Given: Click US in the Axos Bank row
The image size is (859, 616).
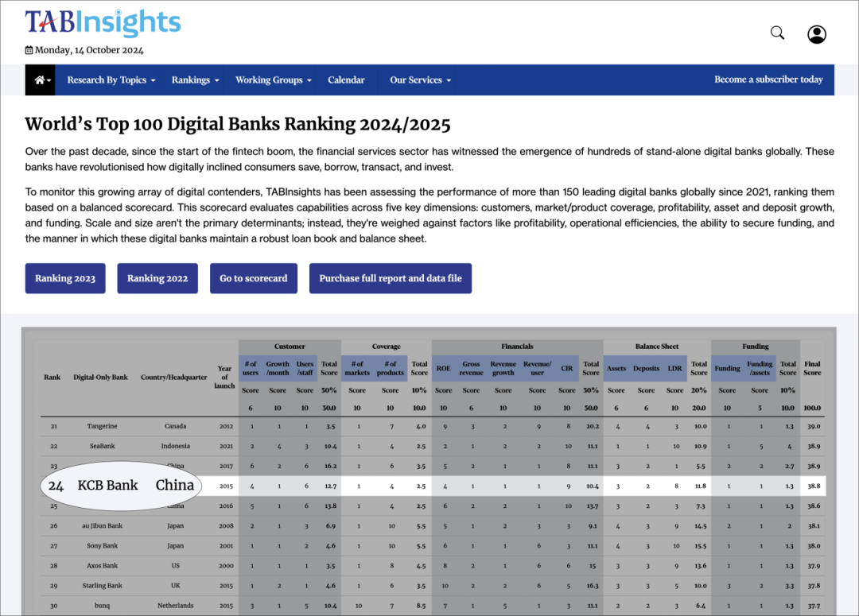Looking at the screenshot, I should click(175, 566).
